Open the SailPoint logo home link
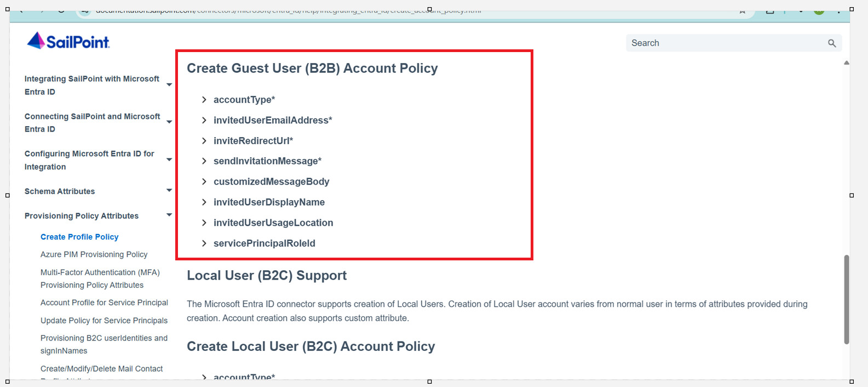Image resolution: width=868 pixels, height=387 pixels. tap(68, 41)
